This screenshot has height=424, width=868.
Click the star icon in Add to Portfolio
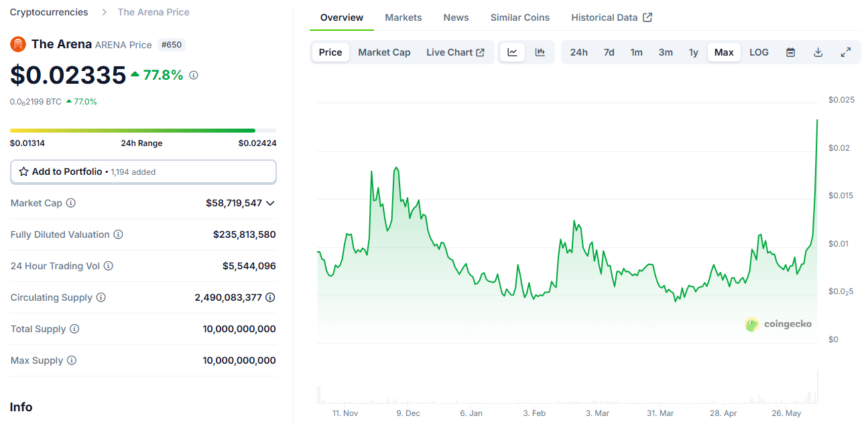[x=23, y=171]
